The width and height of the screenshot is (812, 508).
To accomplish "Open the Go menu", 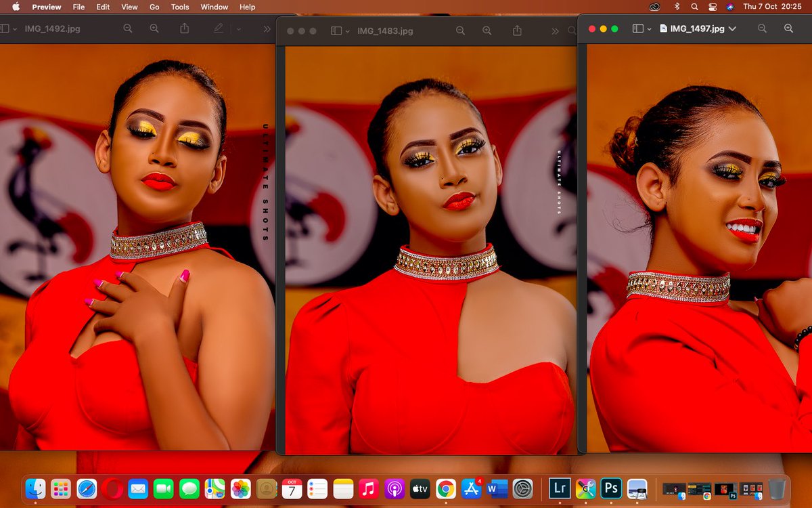I will 154,7.
